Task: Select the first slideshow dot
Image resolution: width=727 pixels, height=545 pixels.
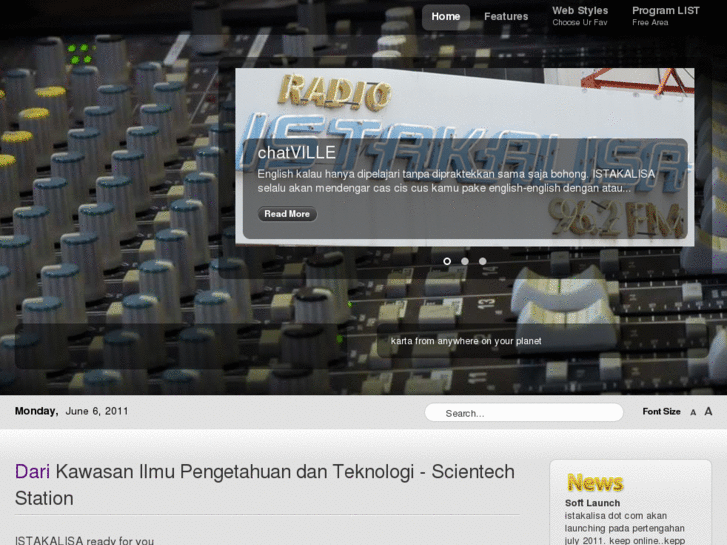Action: pyautogui.click(x=447, y=261)
